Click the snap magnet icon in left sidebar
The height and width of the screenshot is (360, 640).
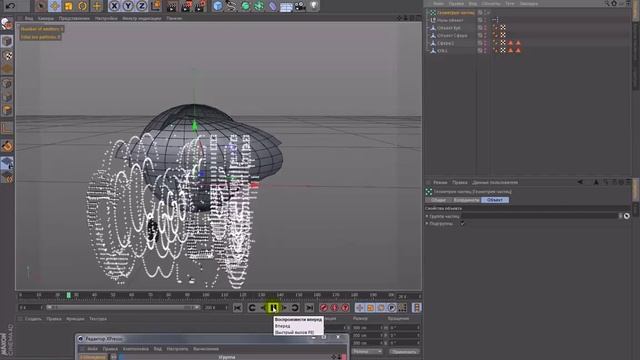[x=7, y=146]
